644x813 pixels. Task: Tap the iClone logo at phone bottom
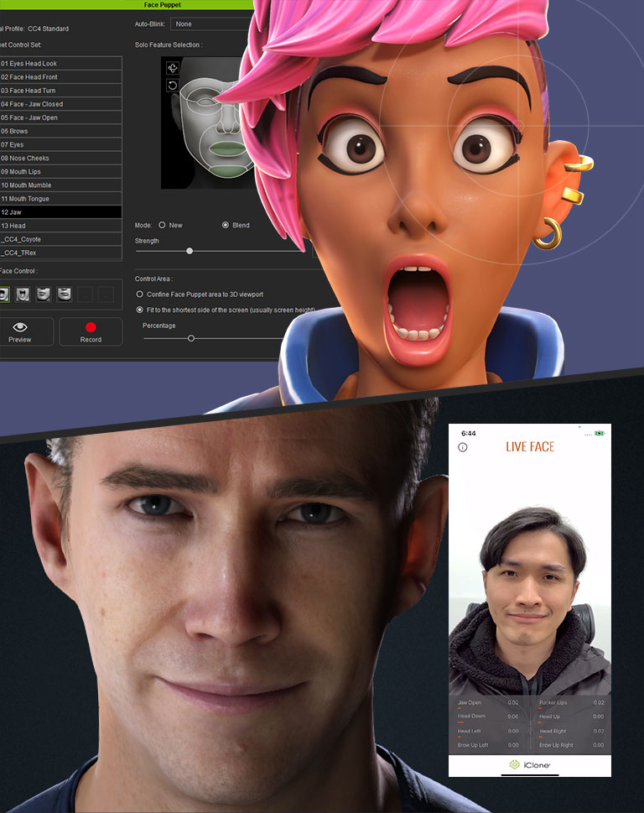click(x=530, y=765)
